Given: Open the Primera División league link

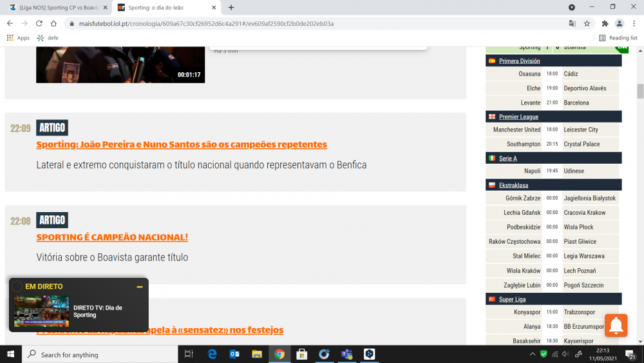Looking at the screenshot, I should pyautogui.click(x=519, y=61).
